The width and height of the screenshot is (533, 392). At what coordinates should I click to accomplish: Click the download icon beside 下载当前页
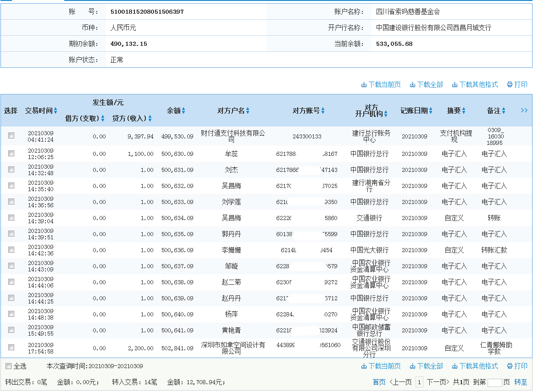point(364,84)
